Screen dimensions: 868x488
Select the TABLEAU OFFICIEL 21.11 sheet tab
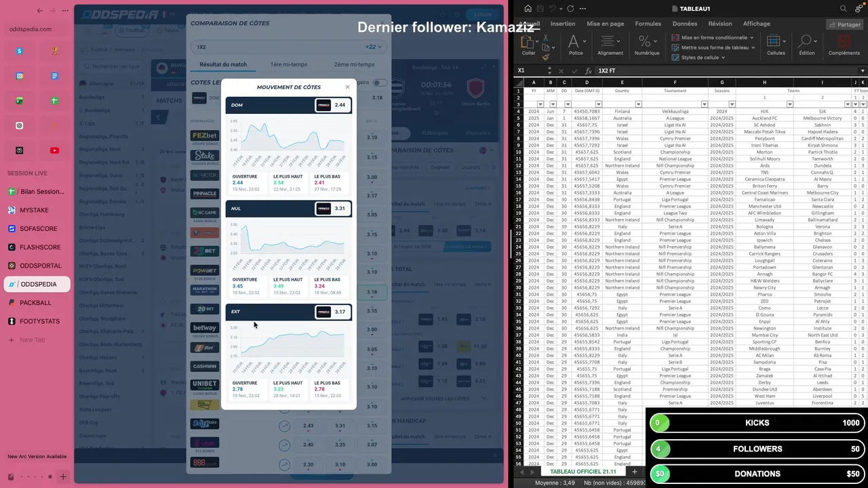(583, 472)
